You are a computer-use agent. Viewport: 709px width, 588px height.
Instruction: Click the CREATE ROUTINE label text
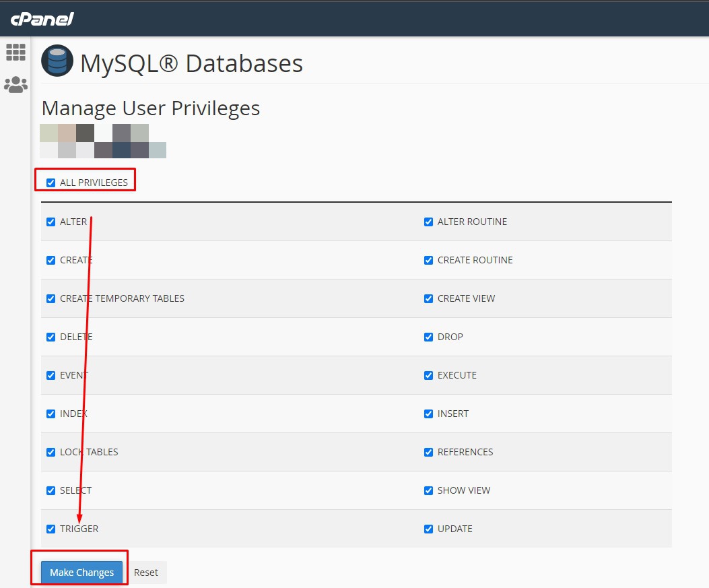[475, 260]
